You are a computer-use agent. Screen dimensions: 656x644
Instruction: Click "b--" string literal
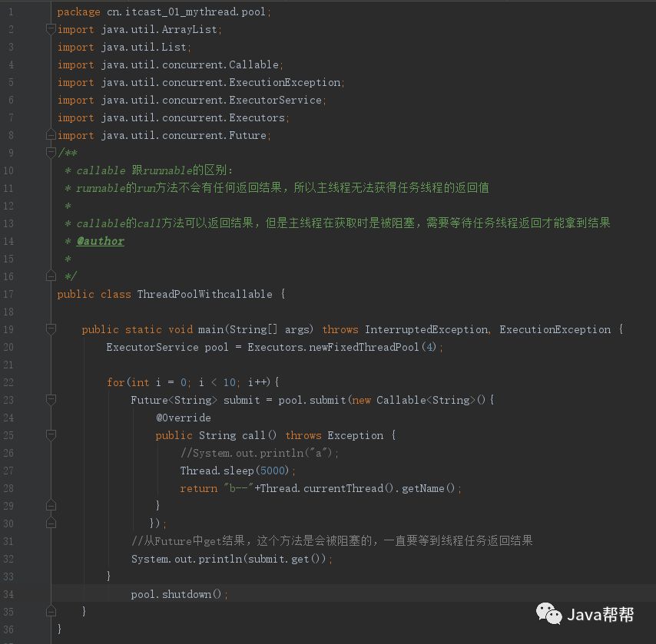(238, 488)
